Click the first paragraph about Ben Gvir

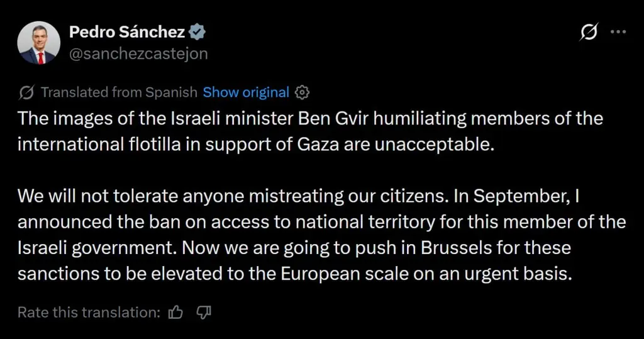click(x=311, y=131)
